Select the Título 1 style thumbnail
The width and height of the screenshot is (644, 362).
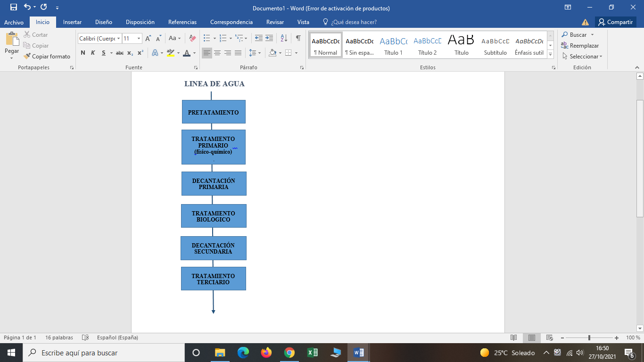[393, 45]
